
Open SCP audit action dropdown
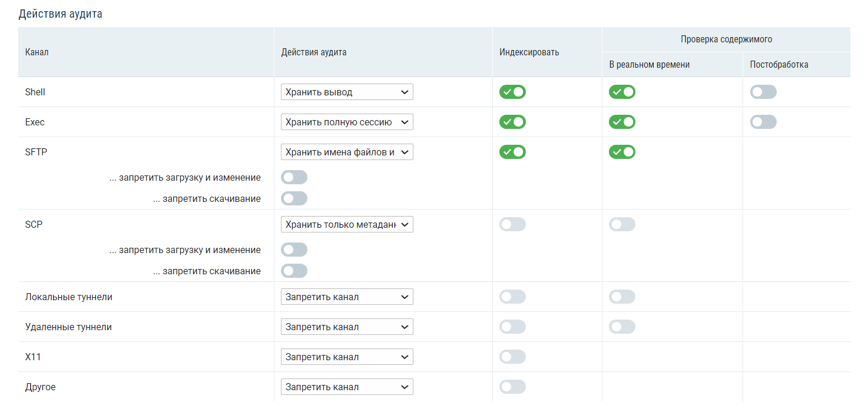[347, 224]
